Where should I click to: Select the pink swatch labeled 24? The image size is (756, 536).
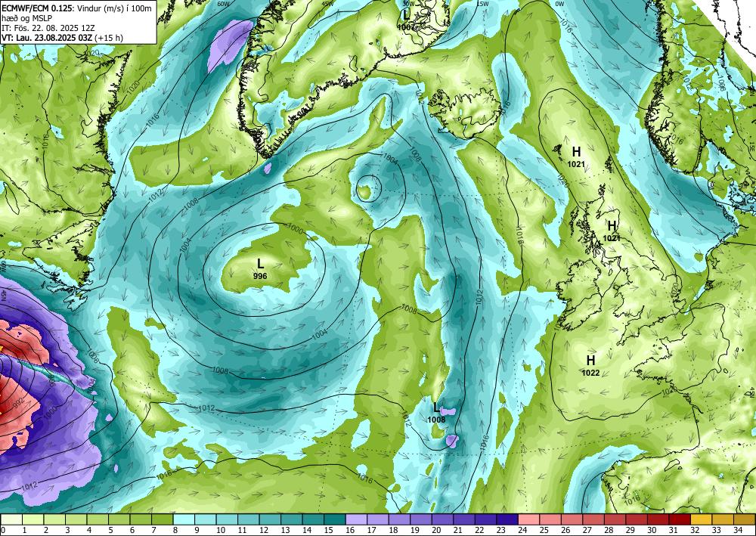pos(529,519)
